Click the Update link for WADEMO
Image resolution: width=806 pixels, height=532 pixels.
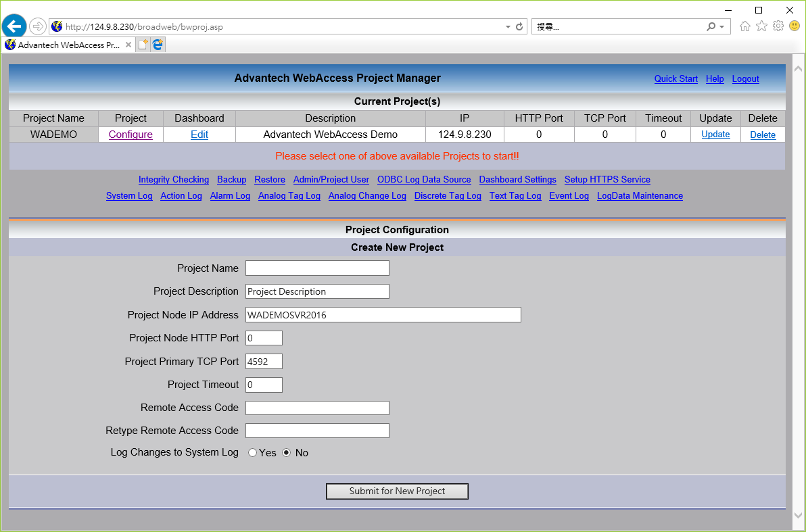tap(715, 134)
